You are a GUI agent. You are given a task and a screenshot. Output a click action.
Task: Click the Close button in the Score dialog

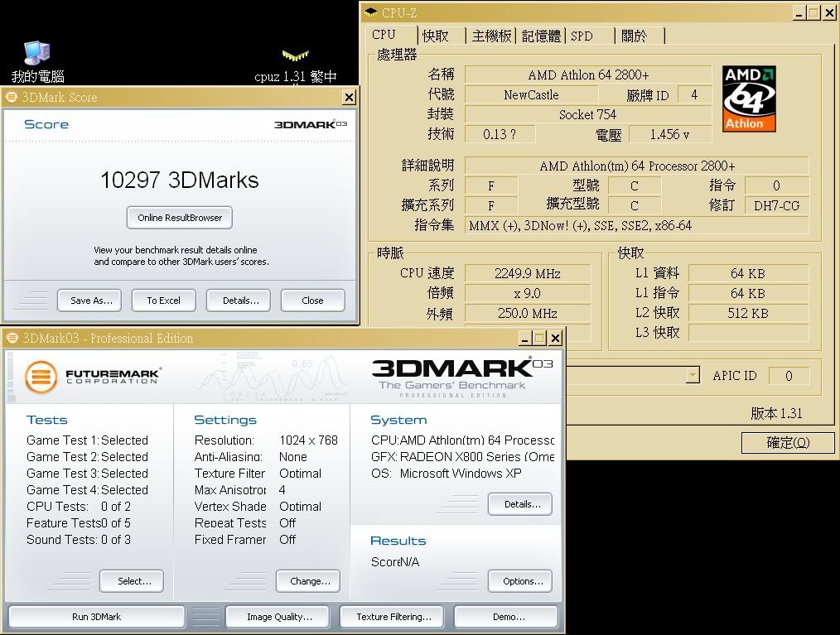(x=313, y=301)
